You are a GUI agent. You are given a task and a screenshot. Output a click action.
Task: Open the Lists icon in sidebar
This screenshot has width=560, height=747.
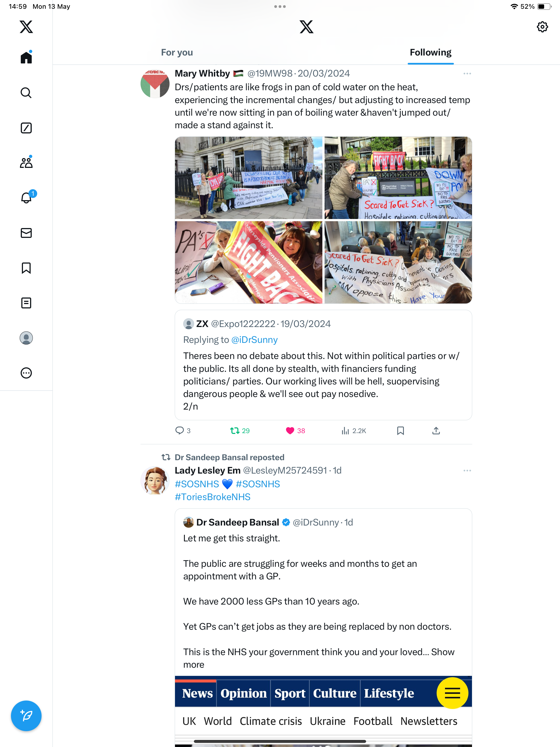[x=26, y=303]
